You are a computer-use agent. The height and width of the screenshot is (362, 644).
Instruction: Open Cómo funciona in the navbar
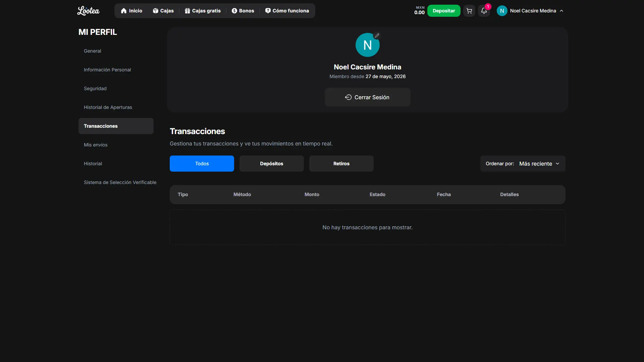click(287, 11)
